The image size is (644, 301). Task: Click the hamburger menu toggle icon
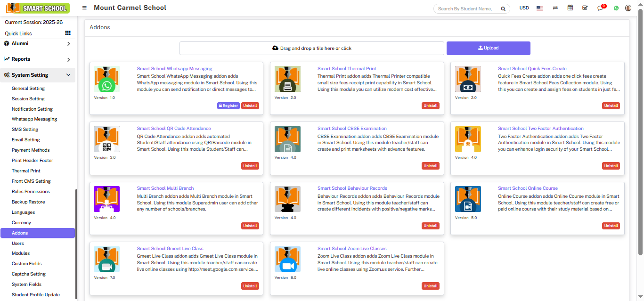point(84,8)
